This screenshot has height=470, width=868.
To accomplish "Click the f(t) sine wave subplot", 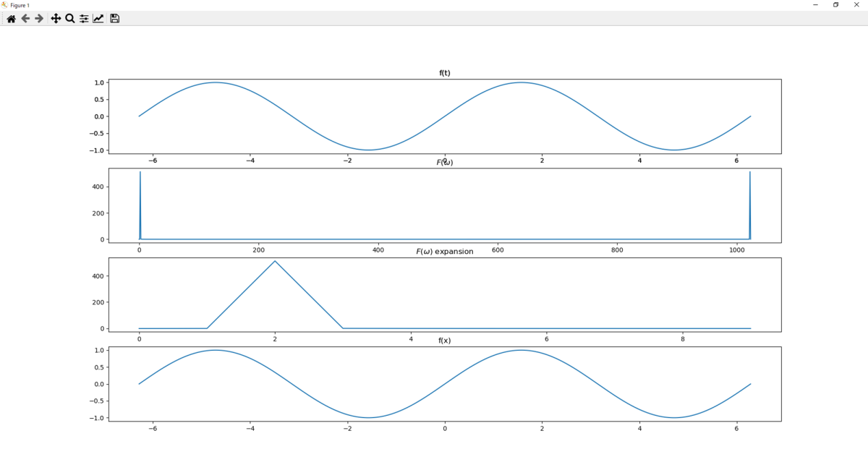I will (434, 116).
